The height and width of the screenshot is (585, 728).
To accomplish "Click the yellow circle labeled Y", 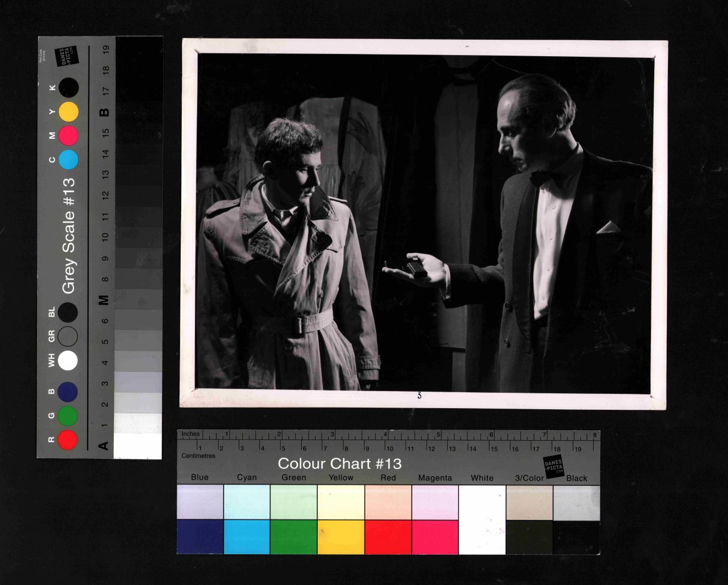I will [68, 112].
